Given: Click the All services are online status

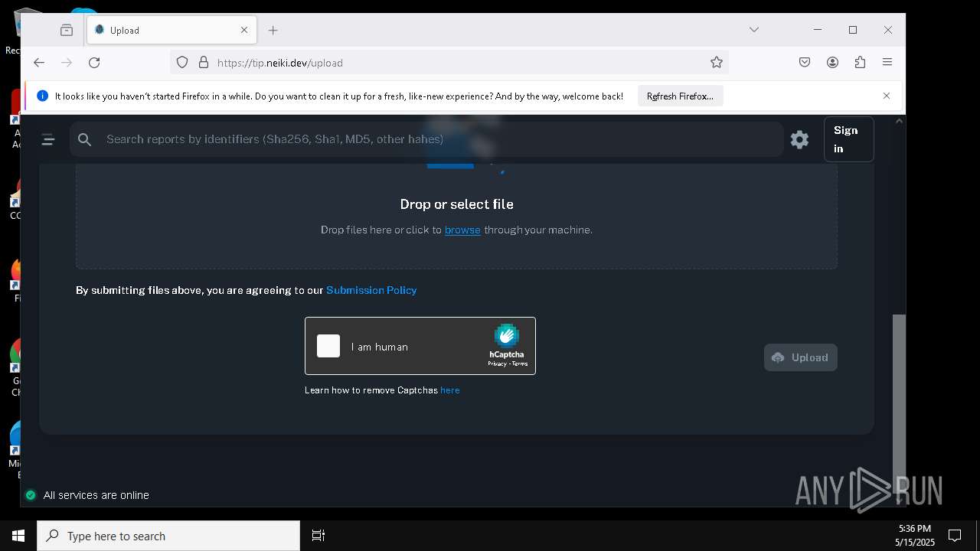Looking at the screenshot, I should 96,495.
